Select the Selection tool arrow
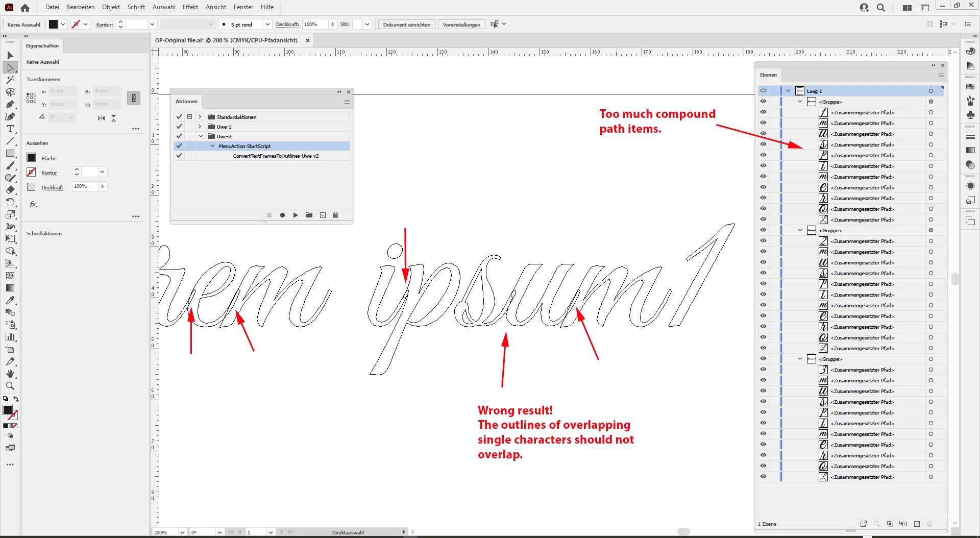The image size is (980, 538). (10, 55)
